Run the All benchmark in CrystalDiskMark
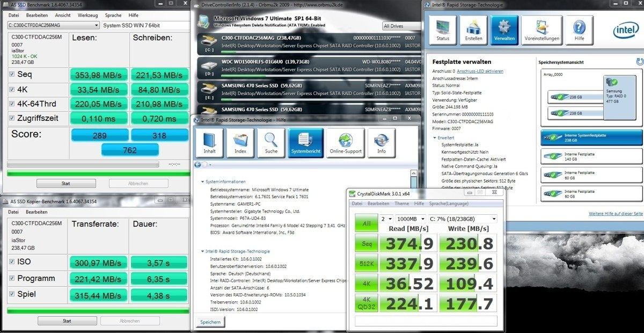Viewport: 644px width, 333px height. [x=367, y=223]
